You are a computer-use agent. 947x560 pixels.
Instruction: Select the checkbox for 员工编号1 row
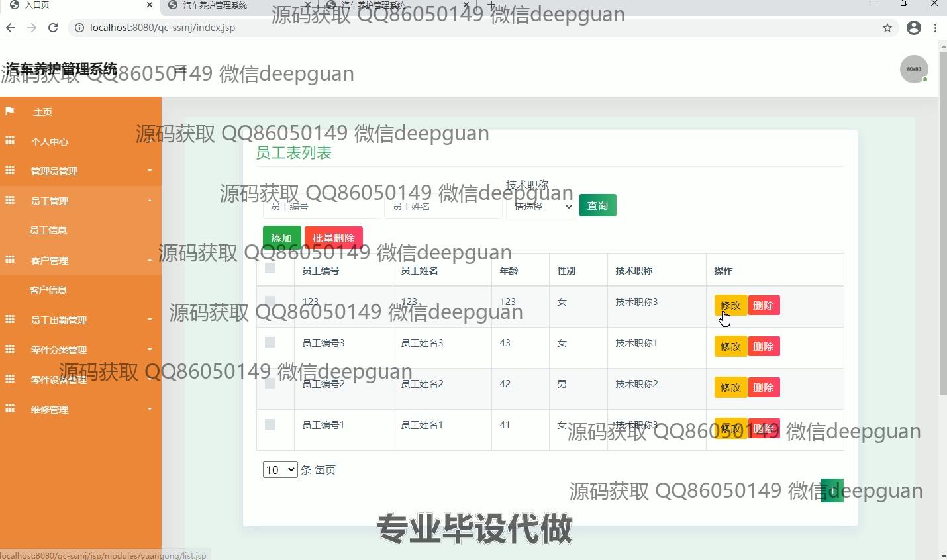coord(270,424)
